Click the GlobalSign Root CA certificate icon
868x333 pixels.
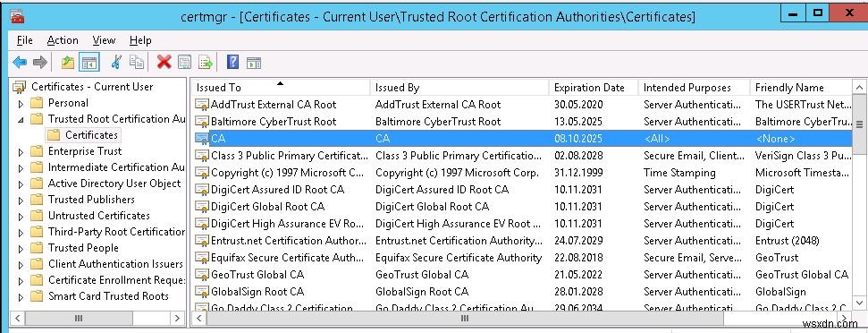(x=202, y=292)
